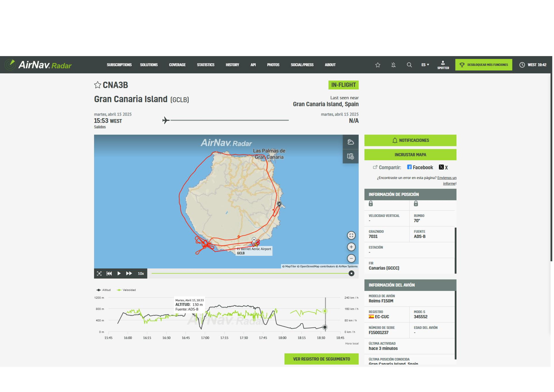Open the About menu

point(330,65)
